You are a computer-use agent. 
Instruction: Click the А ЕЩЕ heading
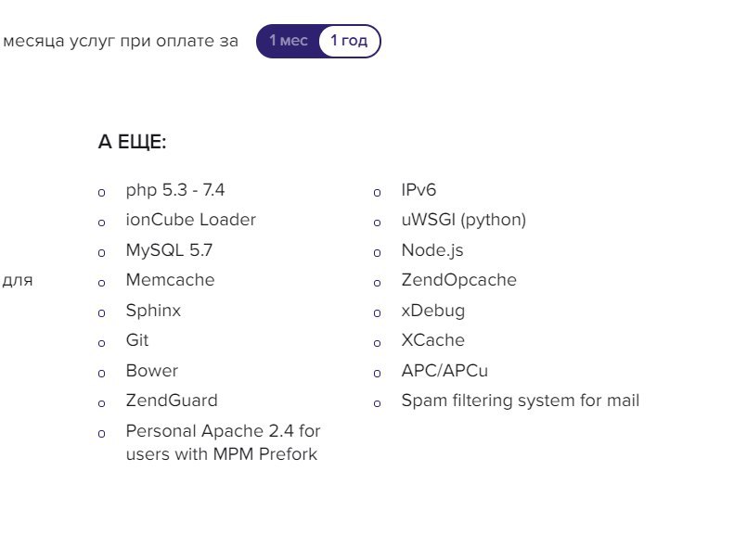pos(132,142)
